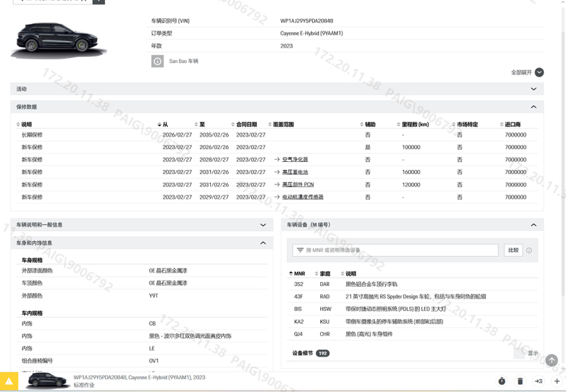566x392 pixels.
Task: Sort equipment table by MNR column
Action: [x=299, y=274]
